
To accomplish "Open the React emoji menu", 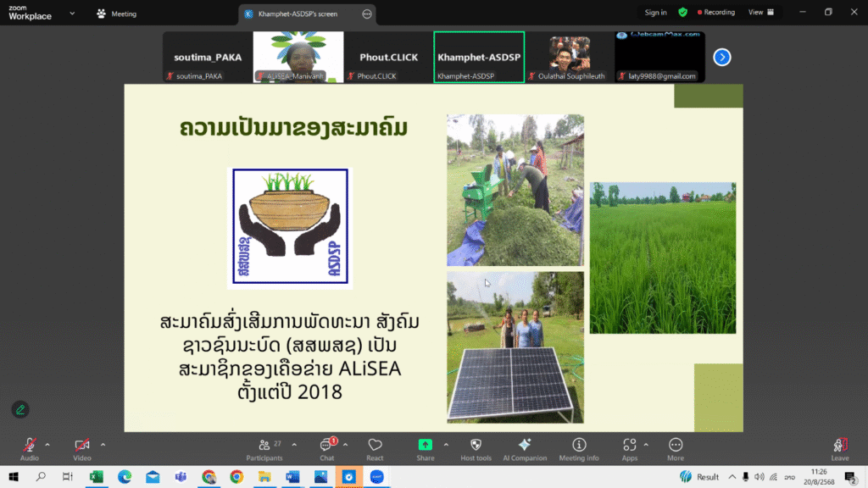I will click(x=375, y=449).
